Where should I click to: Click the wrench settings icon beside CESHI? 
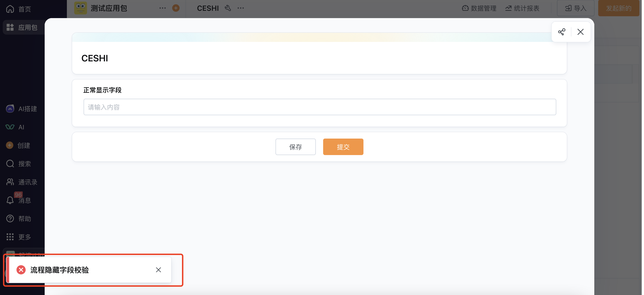[x=228, y=8]
